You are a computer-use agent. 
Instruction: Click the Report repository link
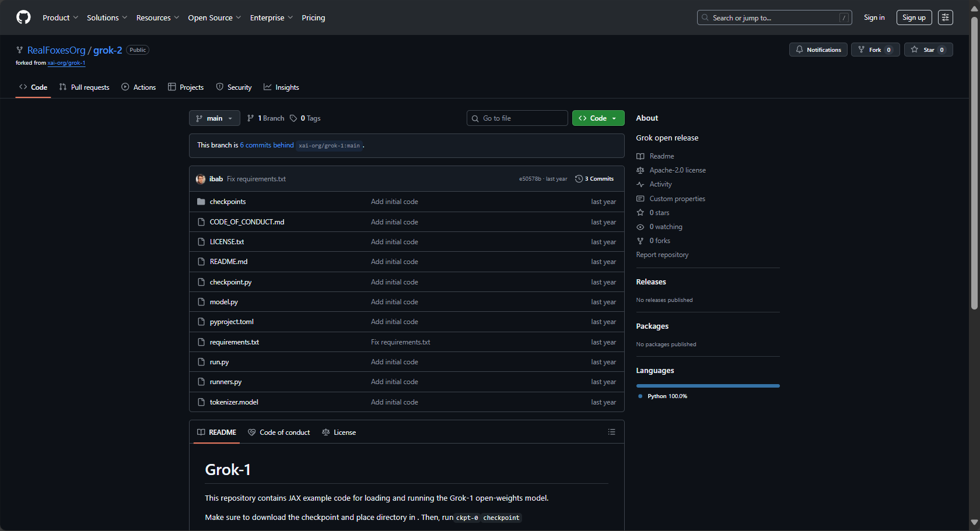662,255
